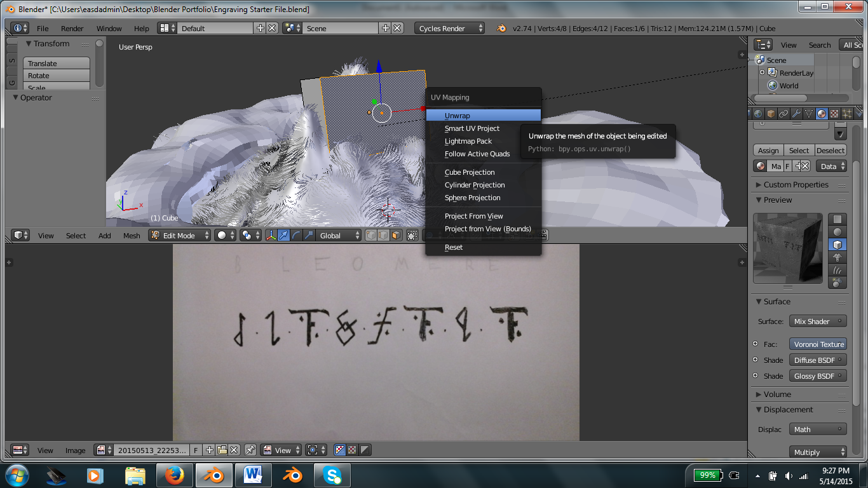The width and height of the screenshot is (868, 488).
Task: Select the translate manipulator arrow icon
Action: (x=284, y=236)
